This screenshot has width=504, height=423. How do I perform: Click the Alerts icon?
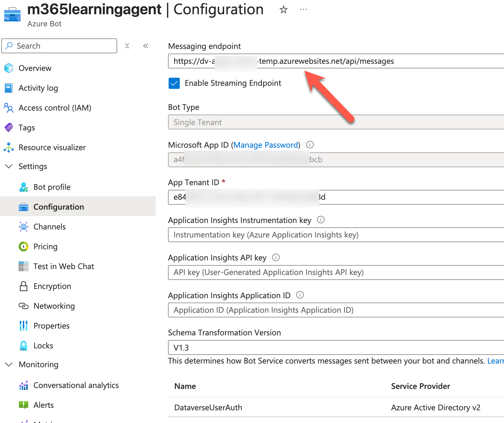(x=24, y=405)
